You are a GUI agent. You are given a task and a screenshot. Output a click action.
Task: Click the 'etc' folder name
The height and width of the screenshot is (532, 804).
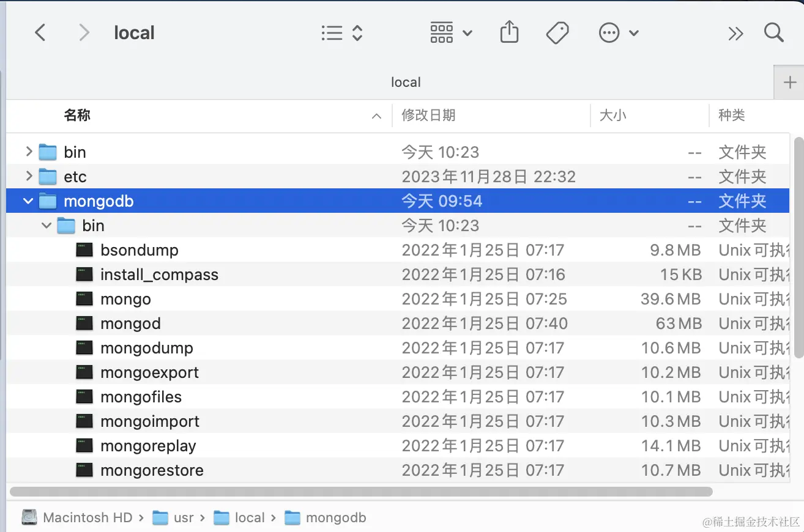point(75,177)
